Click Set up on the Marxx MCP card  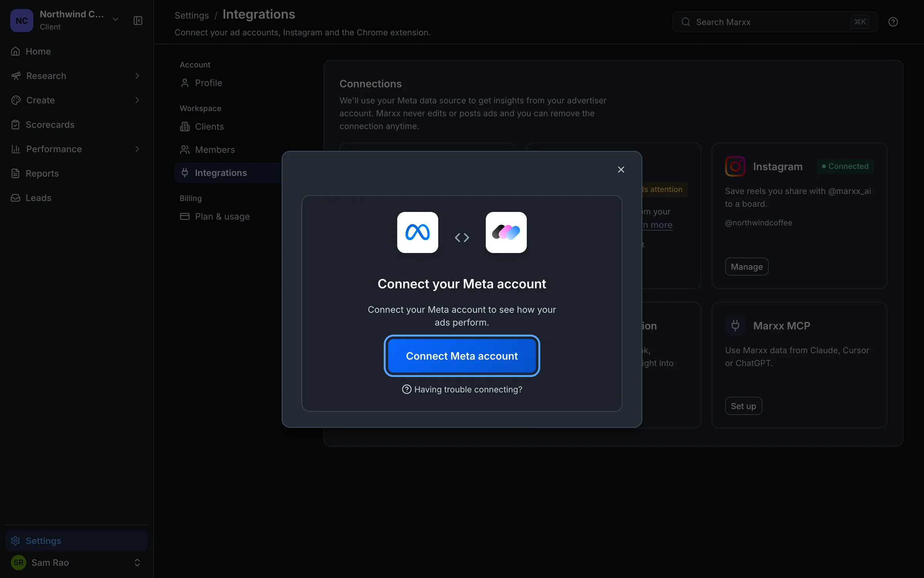(743, 406)
